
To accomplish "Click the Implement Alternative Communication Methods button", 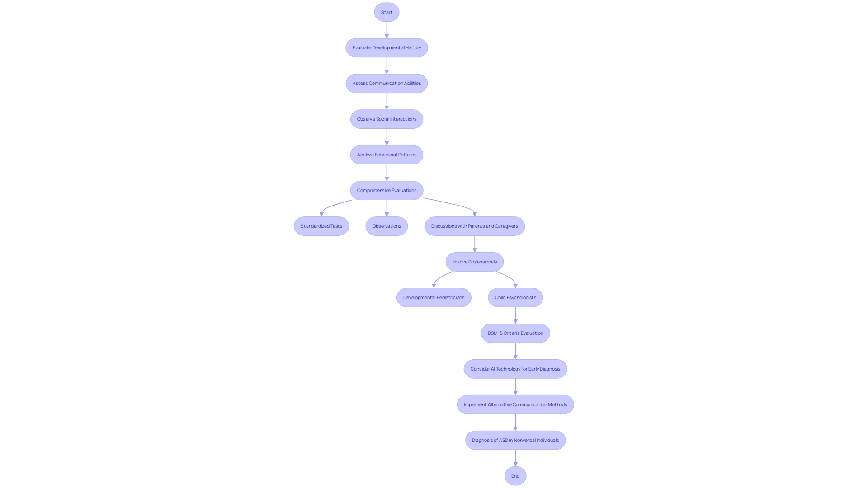I will tap(515, 404).
